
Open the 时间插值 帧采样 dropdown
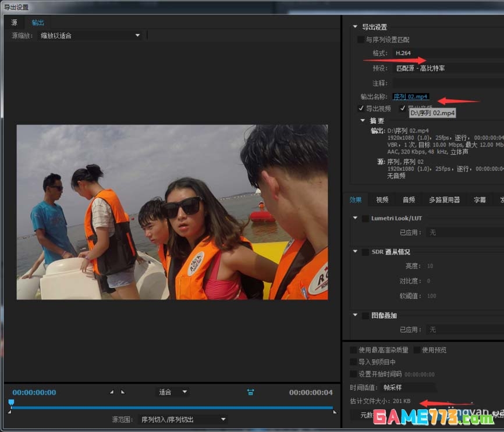(x=408, y=387)
